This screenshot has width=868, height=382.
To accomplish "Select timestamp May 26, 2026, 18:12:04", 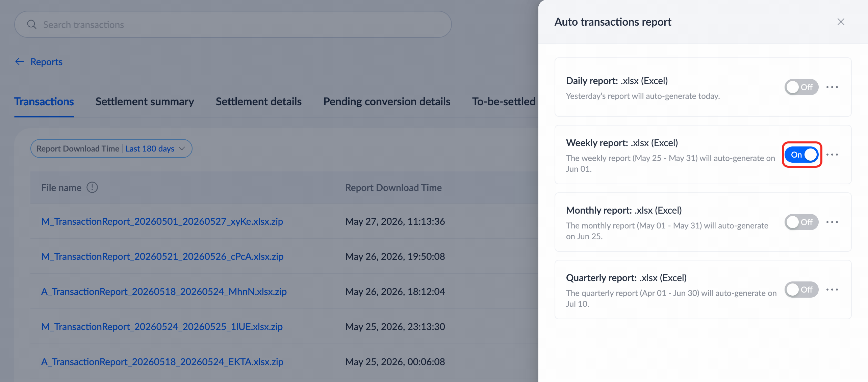I will (x=395, y=292).
